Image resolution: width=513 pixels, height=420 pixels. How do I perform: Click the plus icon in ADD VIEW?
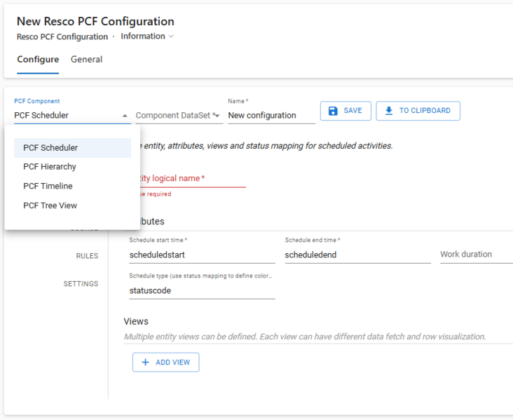145,362
